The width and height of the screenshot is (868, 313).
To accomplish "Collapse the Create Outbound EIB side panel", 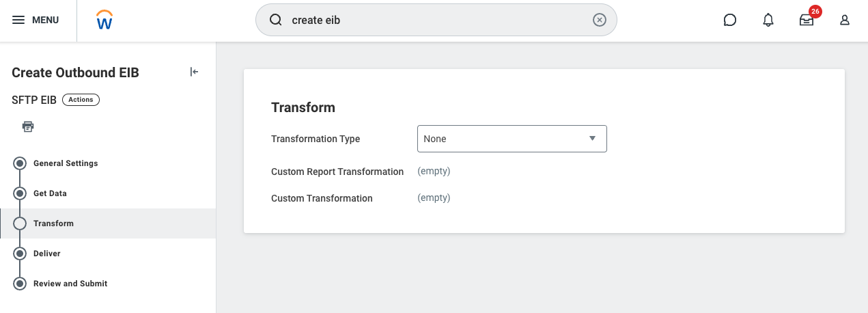I will [194, 72].
